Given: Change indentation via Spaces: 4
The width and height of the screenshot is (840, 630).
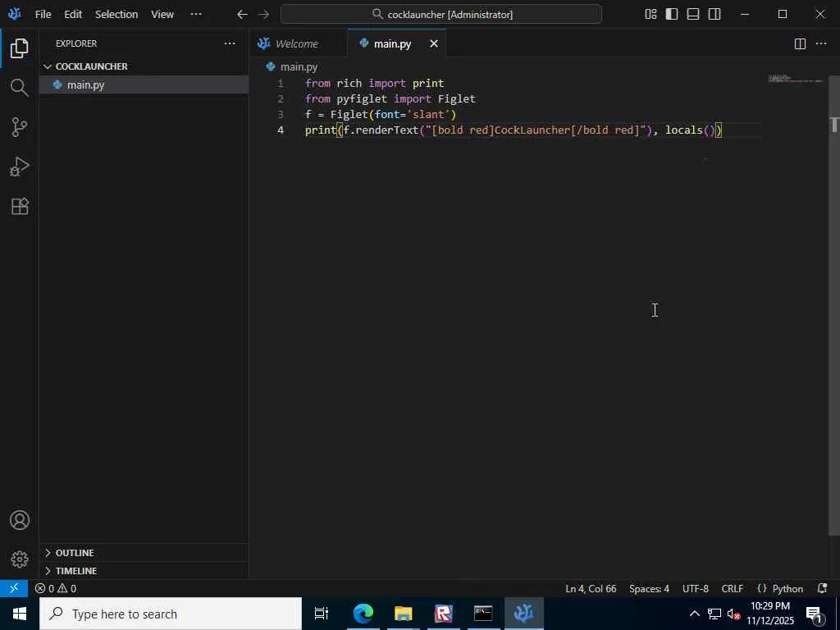Looking at the screenshot, I should tap(649, 588).
